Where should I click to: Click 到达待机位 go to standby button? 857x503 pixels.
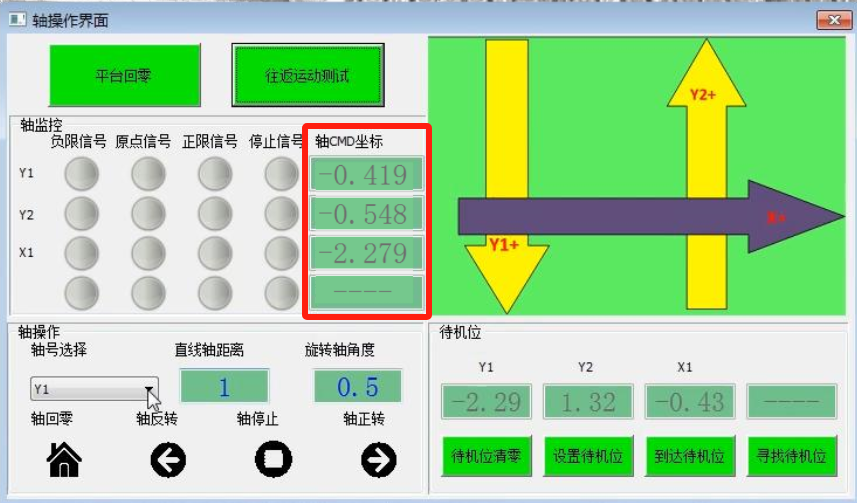[x=690, y=457]
